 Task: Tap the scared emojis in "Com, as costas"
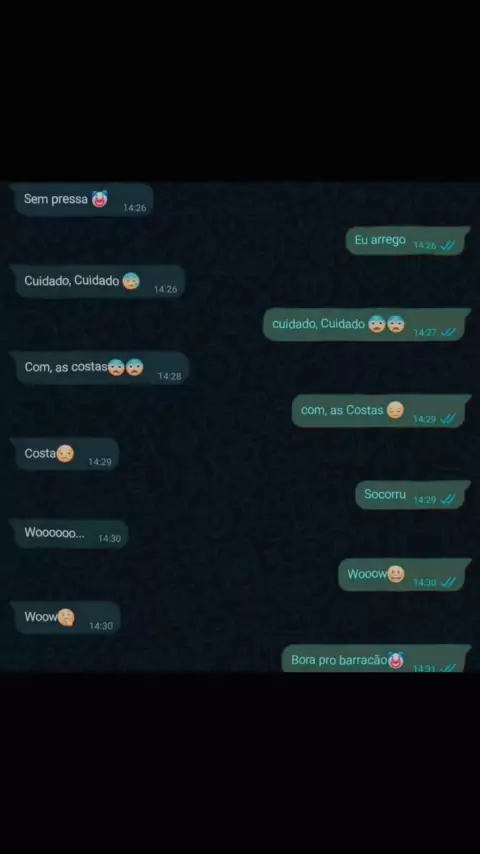pos(126,367)
